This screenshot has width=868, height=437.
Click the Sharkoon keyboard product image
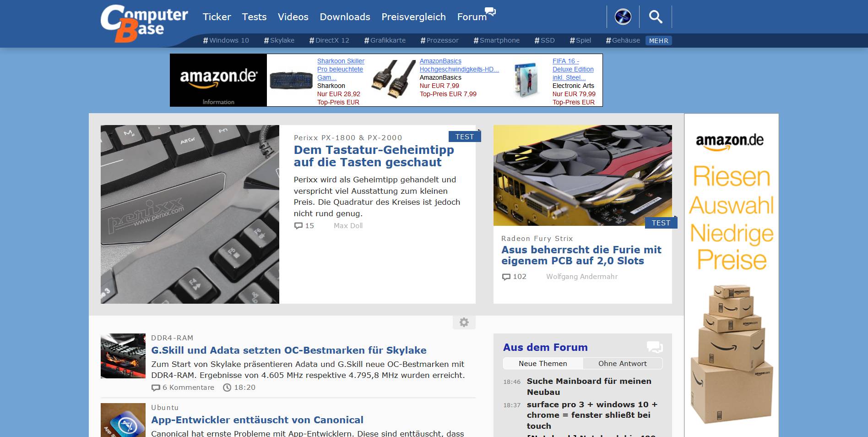pyautogui.click(x=291, y=80)
